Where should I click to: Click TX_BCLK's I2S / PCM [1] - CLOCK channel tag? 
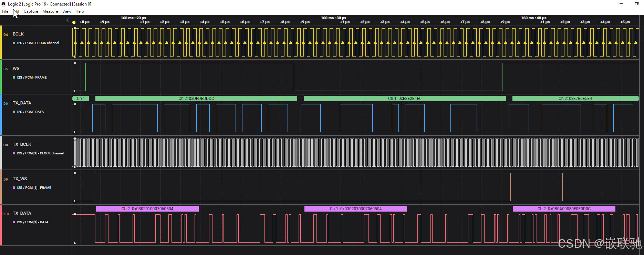pyautogui.click(x=38, y=153)
